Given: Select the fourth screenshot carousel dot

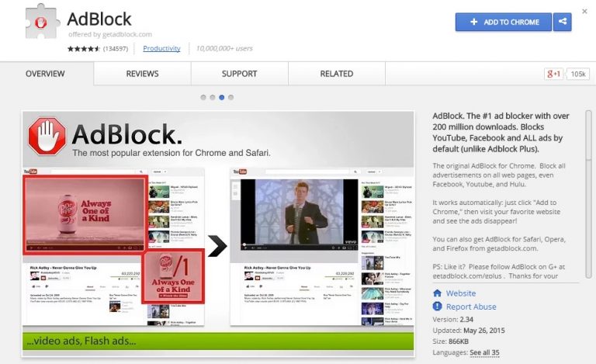Looking at the screenshot, I should pyautogui.click(x=230, y=97).
